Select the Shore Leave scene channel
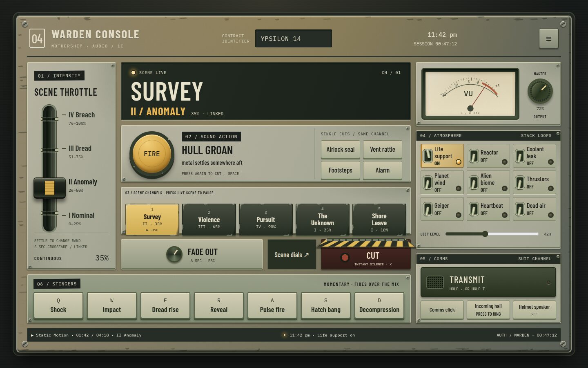Viewport: 588px width, 368px height. tap(379, 220)
